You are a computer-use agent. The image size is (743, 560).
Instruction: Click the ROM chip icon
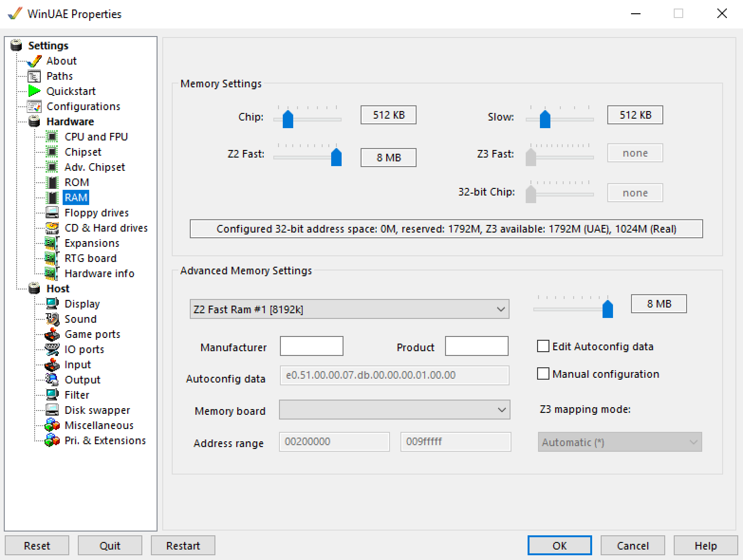(52, 182)
